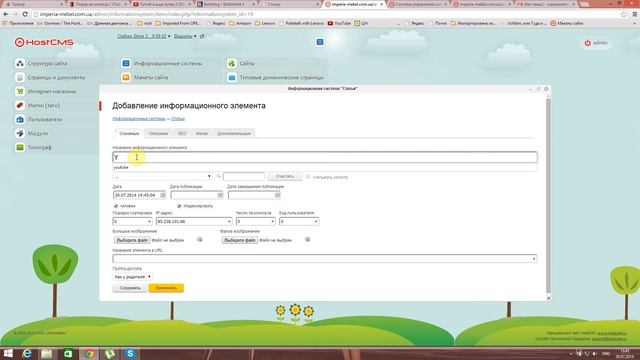Open the Пользователи icon
This screenshot has width=640, height=360.
coord(20,119)
